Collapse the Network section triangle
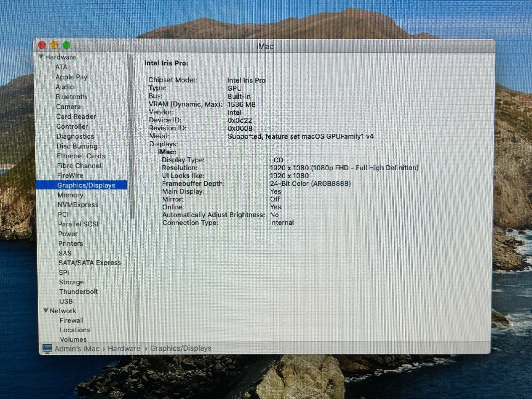Image resolution: width=532 pixels, height=399 pixels. pos(46,311)
